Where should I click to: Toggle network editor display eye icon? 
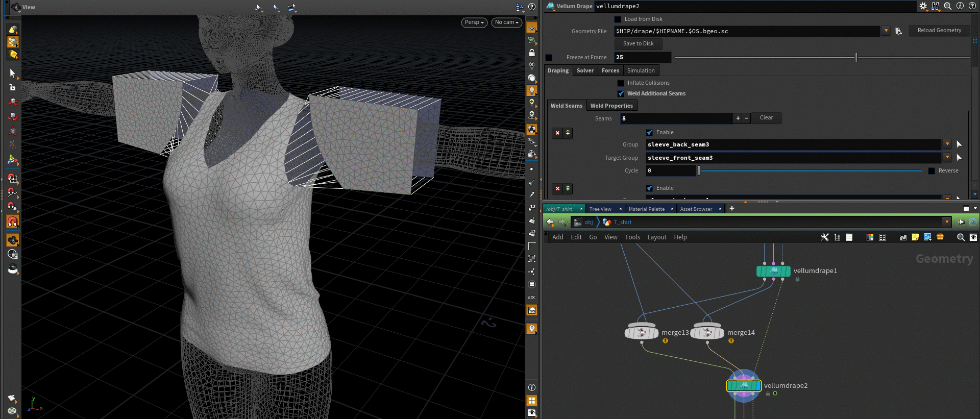tap(973, 237)
